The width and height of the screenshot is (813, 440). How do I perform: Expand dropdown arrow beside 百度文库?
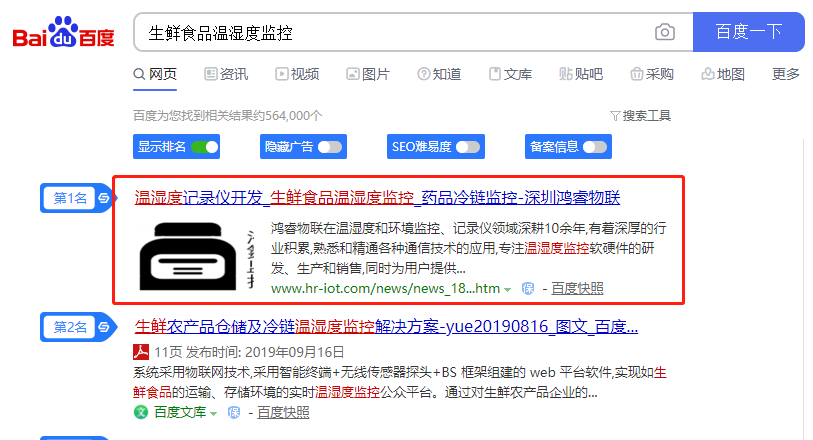[213, 414]
